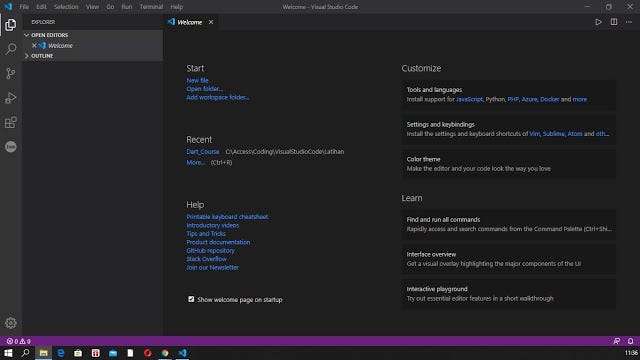Screen dimensions: 640x360
Task: Open Product documentation link
Action: point(218,242)
